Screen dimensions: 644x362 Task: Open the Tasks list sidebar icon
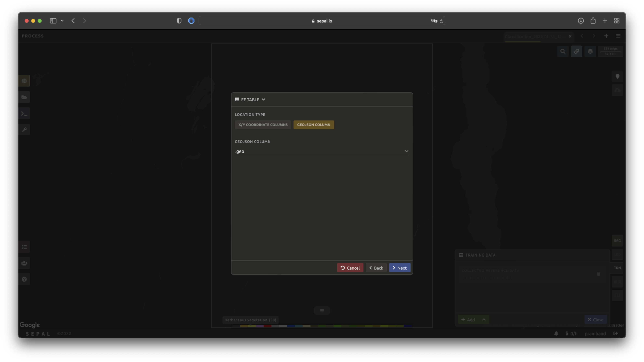click(x=24, y=247)
